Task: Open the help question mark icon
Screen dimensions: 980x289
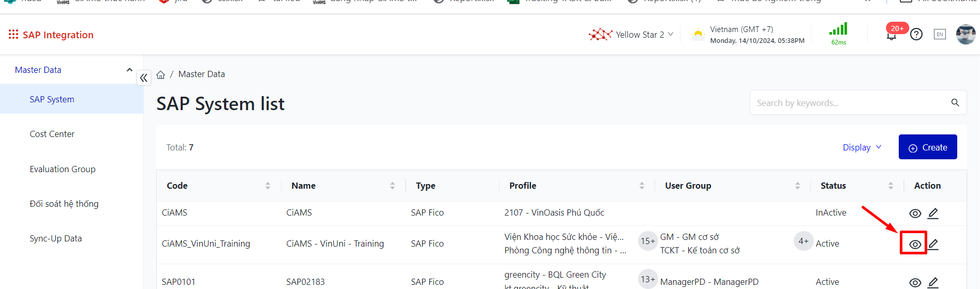Action: [x=916, y=35]
